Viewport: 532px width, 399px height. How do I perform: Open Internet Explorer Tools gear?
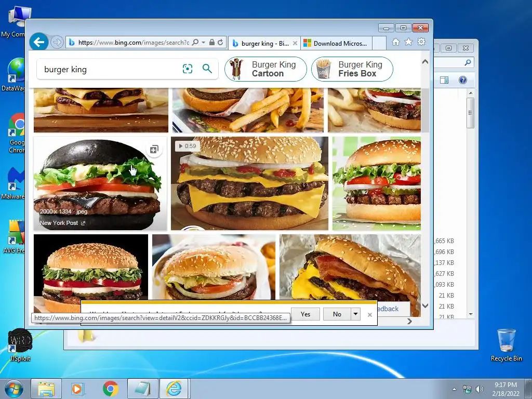[x=421, y=42]
